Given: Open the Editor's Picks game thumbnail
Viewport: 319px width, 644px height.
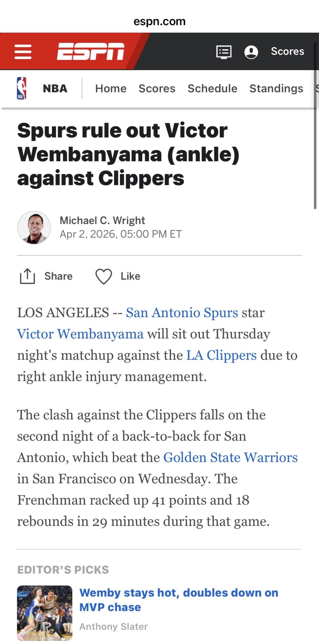Looking at the screenshot, I should pyautogui.click(x=45, y=613).
